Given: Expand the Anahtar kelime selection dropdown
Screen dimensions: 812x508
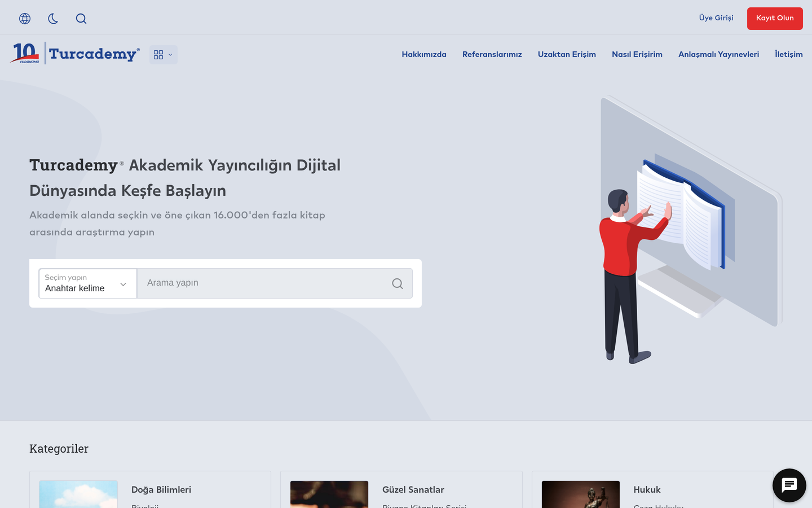Looking at the screenshot, I should click(88, 283).
